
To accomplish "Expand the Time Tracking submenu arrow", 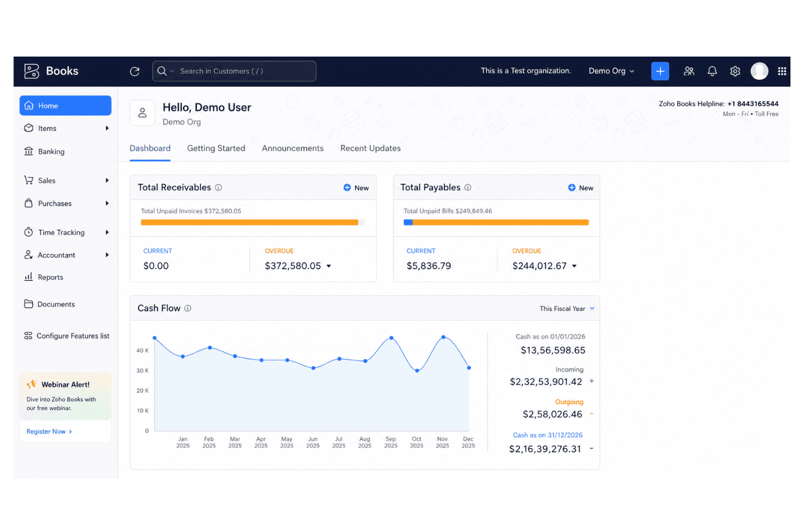I will tap(107, 232).
